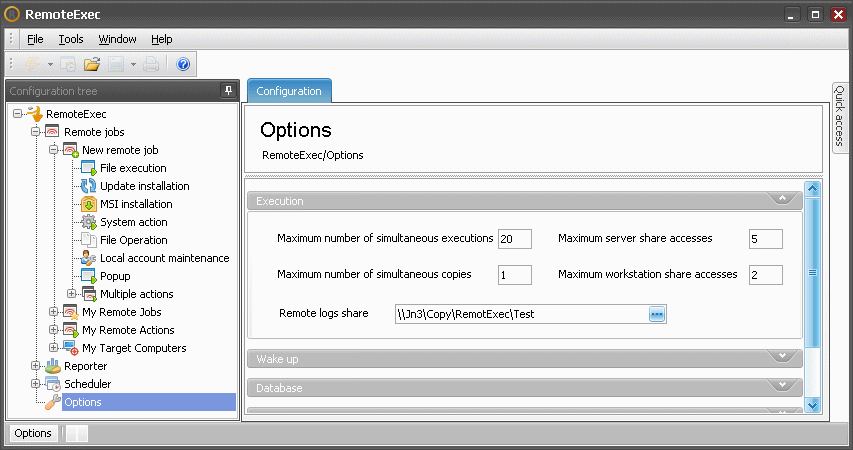This screenshot has height=450, width=853.
Task: Open the File menu
Action: 35,39
